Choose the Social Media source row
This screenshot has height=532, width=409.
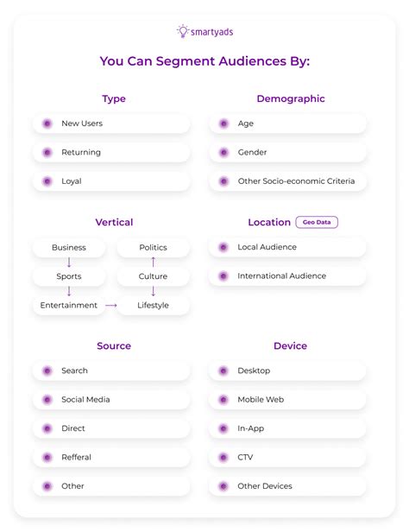coord(111,399)
